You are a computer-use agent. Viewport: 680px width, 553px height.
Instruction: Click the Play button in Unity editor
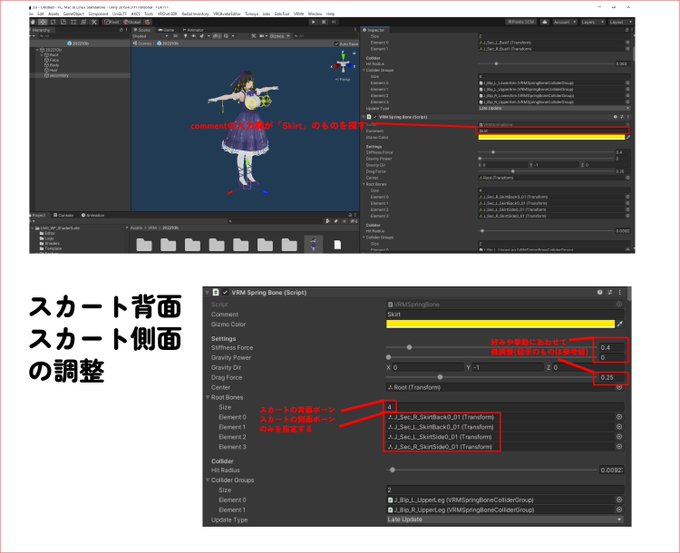point(313,22)
